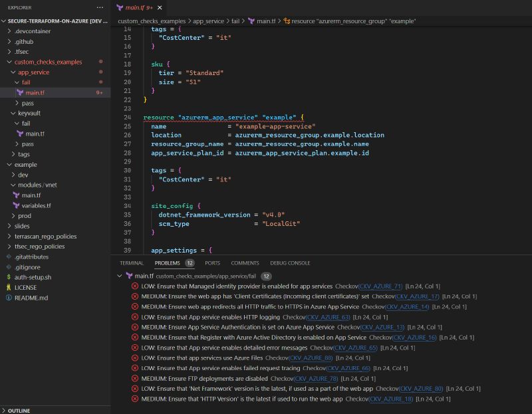The image size is (532, 414).
Task: Click the Terraform icon on main.tf editor tab
Action: (x=120, y=7)
